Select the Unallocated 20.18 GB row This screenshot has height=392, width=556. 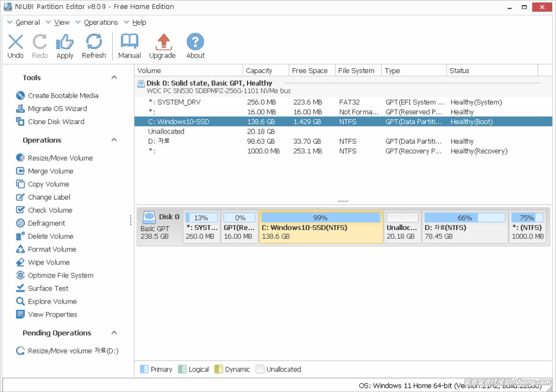tap(167, 132)
